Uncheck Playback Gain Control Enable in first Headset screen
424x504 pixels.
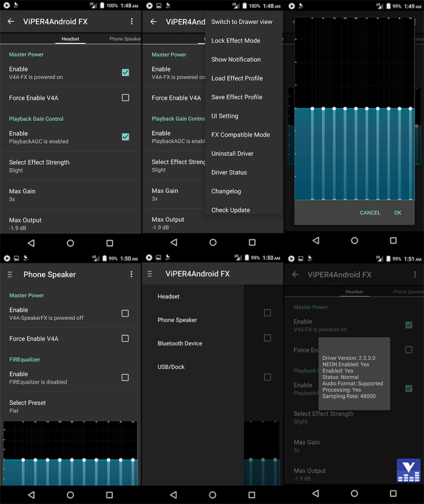tap(125, 137)
